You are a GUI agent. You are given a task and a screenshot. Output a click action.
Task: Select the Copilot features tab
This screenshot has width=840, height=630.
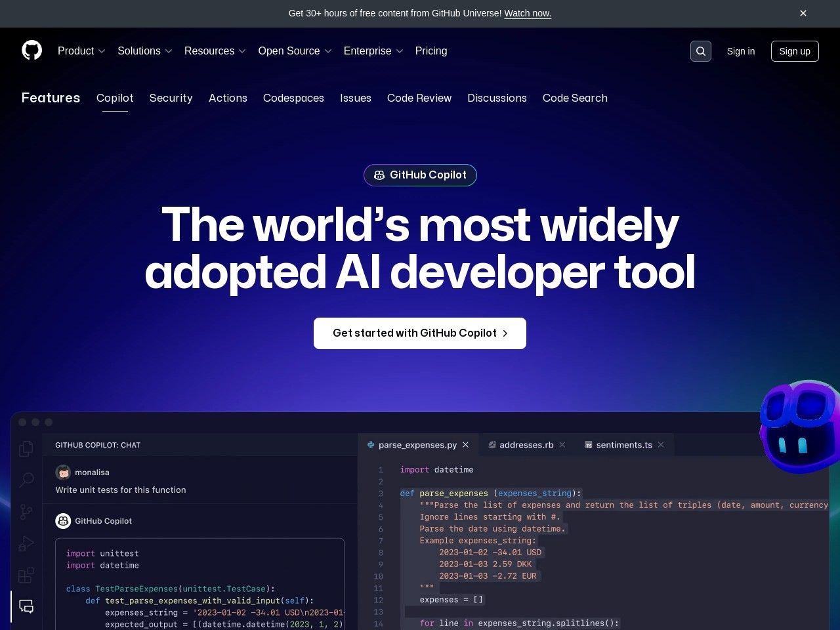[115, 98]
